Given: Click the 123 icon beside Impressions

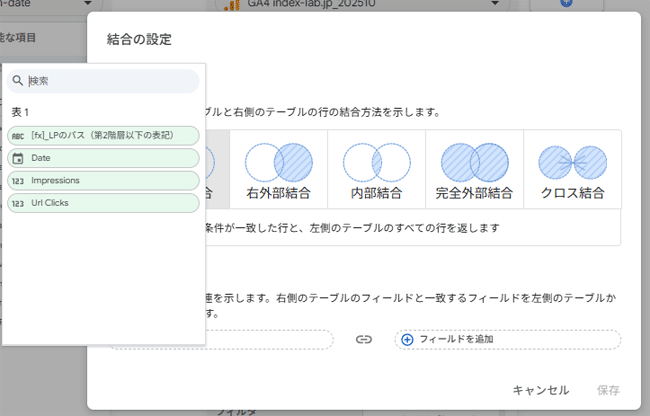Looking at the screenshot, I should 18,181.
